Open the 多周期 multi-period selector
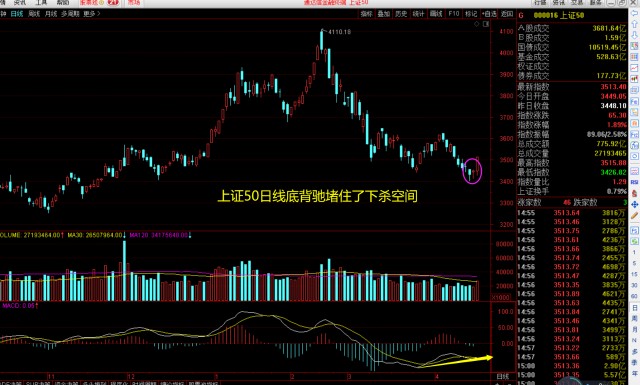Viewport: 640px width, 385px height. coord(70,13)
